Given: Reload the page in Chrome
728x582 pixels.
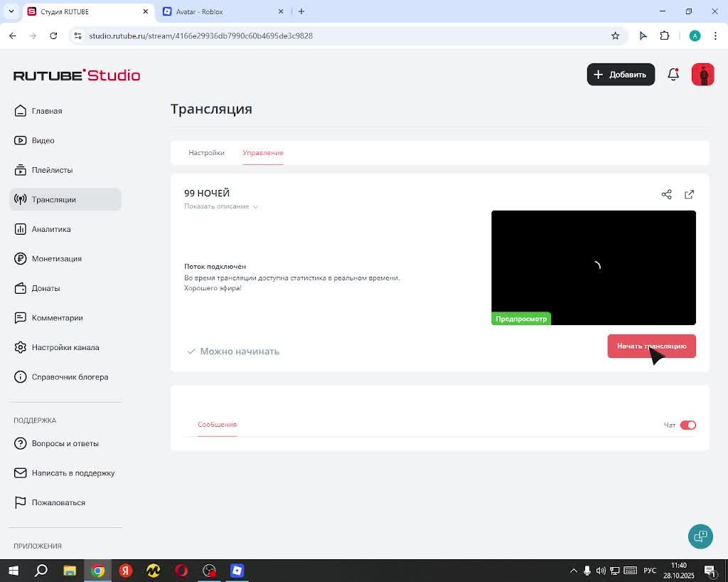Looking at the screenshot, I should (53, 36).
